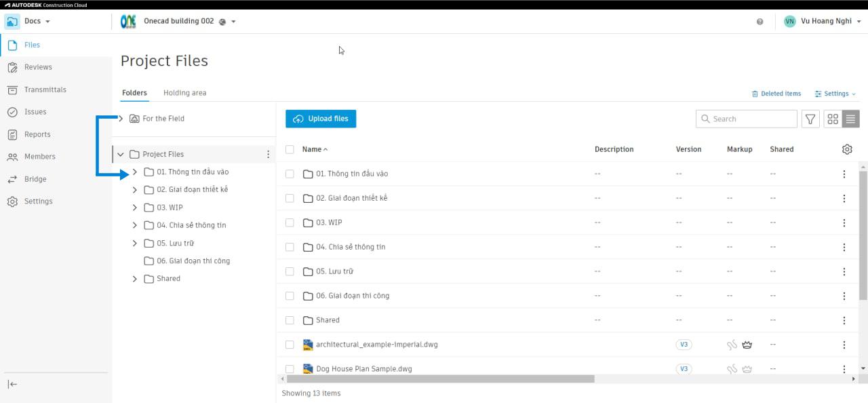Screen dimensions: 868x403
Task: Open the Docs product switcher dropdown
Action: 47,22
